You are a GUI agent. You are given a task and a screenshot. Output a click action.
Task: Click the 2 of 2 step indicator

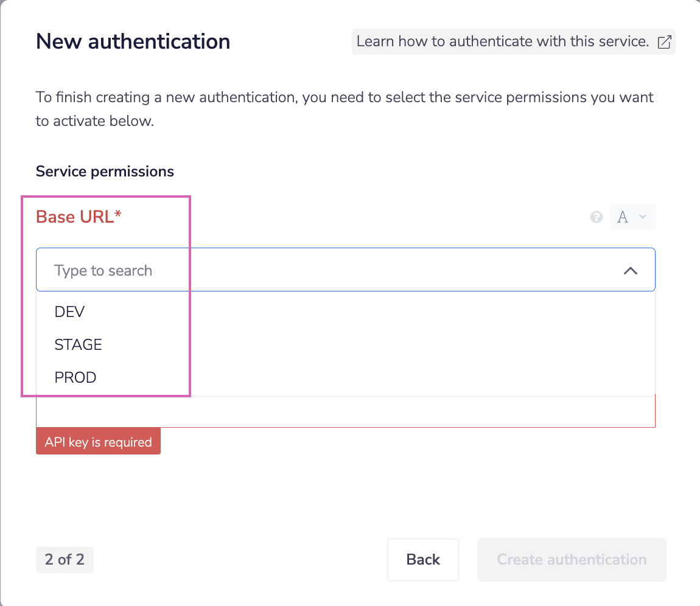click(65, 560)
